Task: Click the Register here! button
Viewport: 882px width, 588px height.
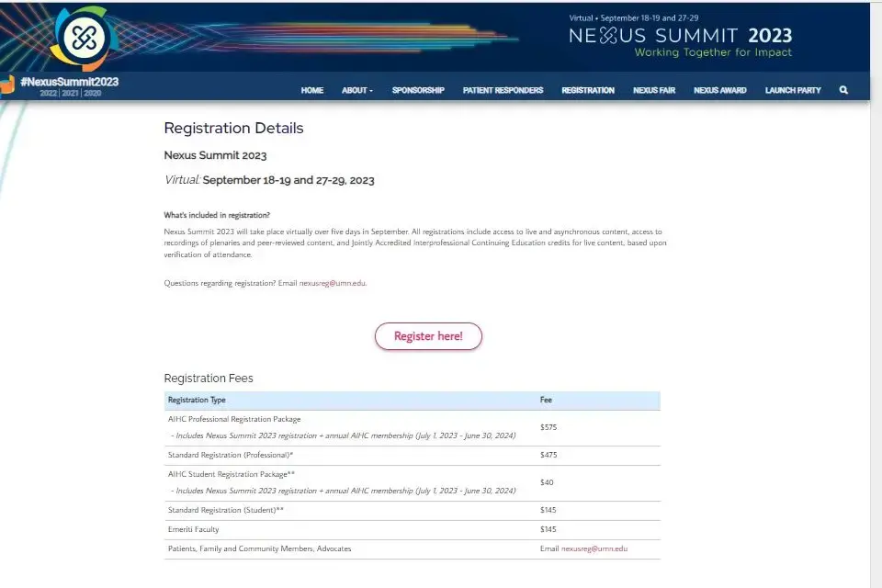Action: 428,336
